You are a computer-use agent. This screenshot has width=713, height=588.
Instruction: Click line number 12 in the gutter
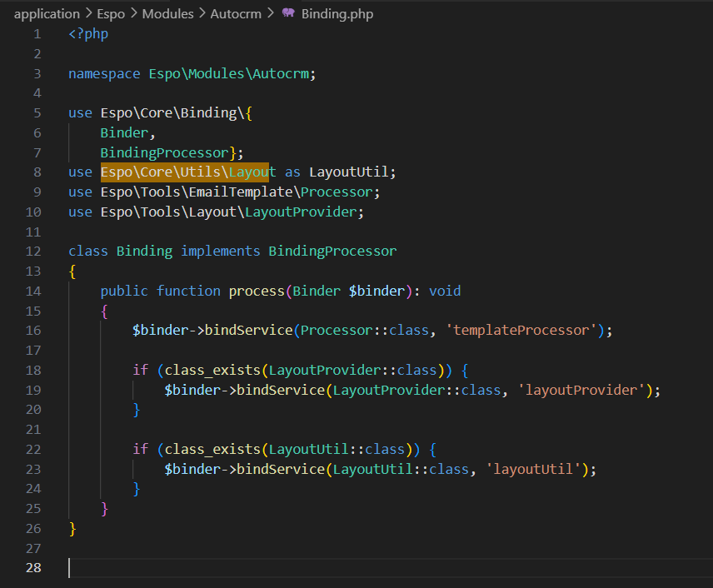tap(33, 251)
